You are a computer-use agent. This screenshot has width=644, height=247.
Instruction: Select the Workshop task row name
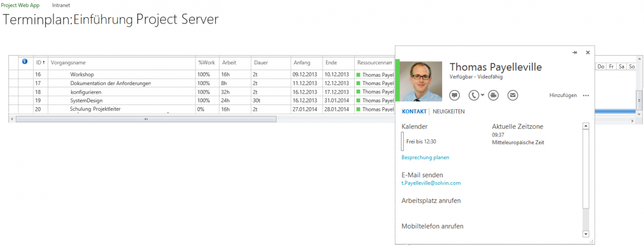click(x=82, y=74)
